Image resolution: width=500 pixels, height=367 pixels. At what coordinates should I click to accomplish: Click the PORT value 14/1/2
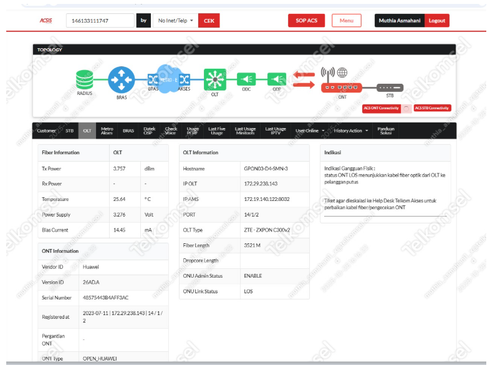[251, 215]
